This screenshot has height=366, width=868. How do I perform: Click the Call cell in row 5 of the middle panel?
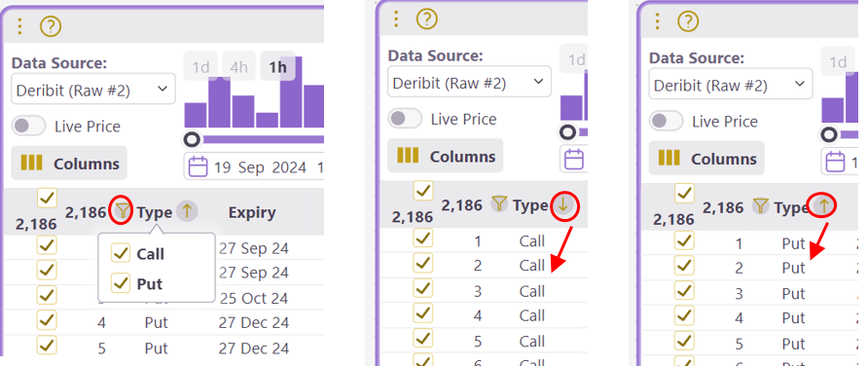tap(532, 341)
